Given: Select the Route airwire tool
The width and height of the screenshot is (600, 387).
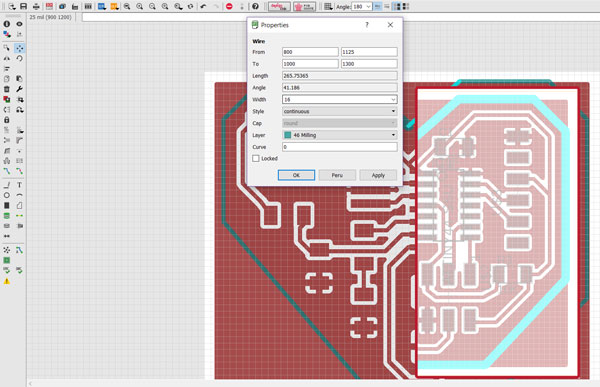Looking at the screenshot, I should click(x=7, y=171).
